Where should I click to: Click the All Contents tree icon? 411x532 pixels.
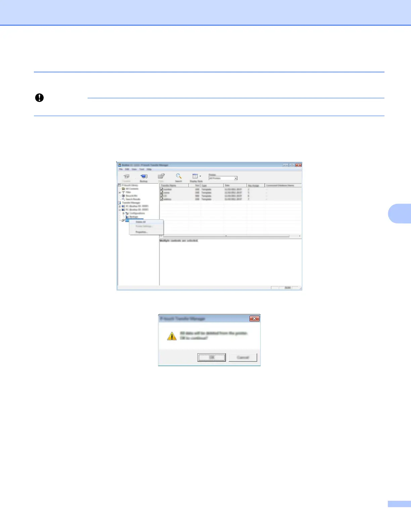pyautogui.click(x=123, y=189)
